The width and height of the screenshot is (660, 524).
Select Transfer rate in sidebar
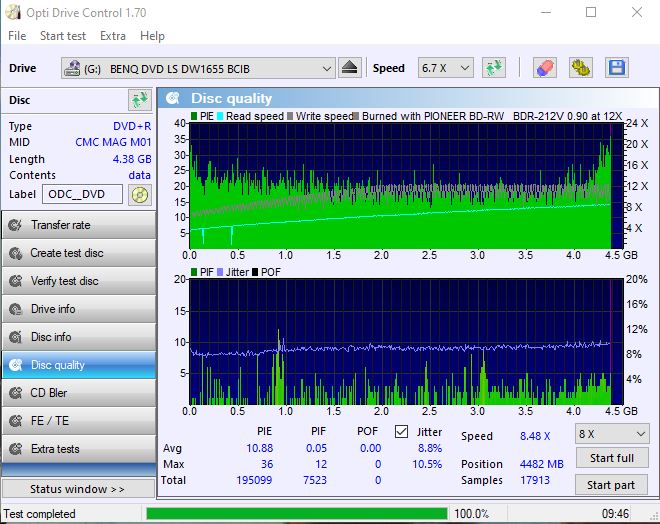click(78, 225)
